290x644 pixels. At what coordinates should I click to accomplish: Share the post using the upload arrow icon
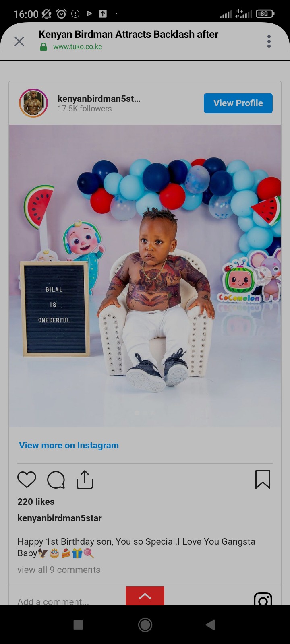(x=85, y=479)
